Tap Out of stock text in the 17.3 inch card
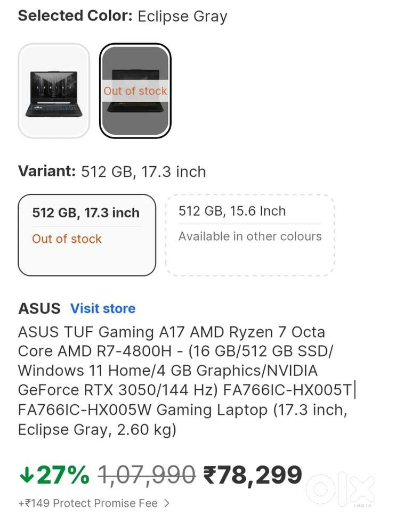 click(x=67, y=239)
